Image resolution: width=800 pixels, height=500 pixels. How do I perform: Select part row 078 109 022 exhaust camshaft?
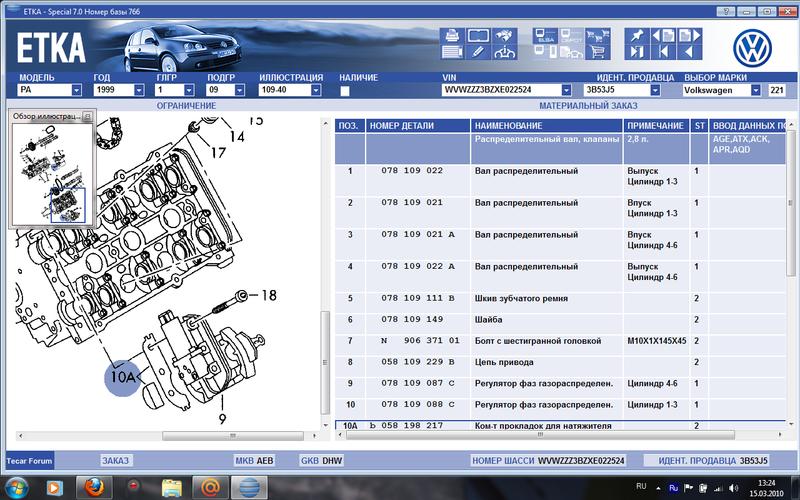tap(560, 180)
